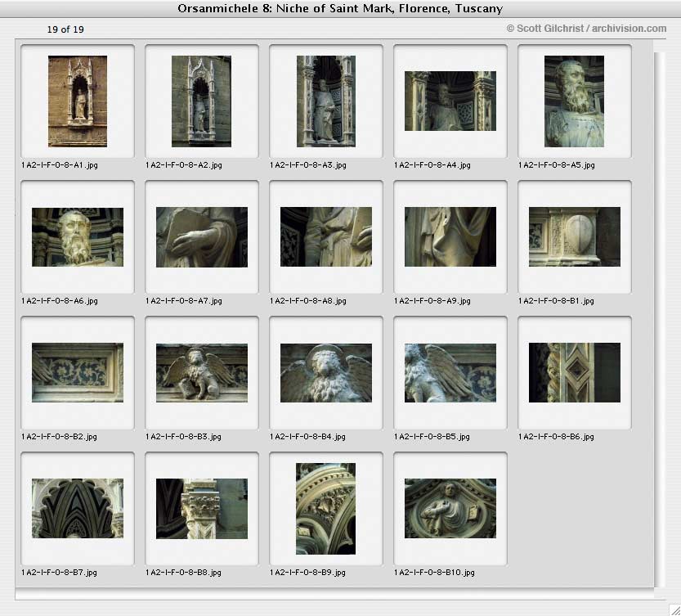This screenshot has width=681, height=616.
Task: Click the 1A2-I-F-O-8-B1.jpg caption
Action: 556,301
